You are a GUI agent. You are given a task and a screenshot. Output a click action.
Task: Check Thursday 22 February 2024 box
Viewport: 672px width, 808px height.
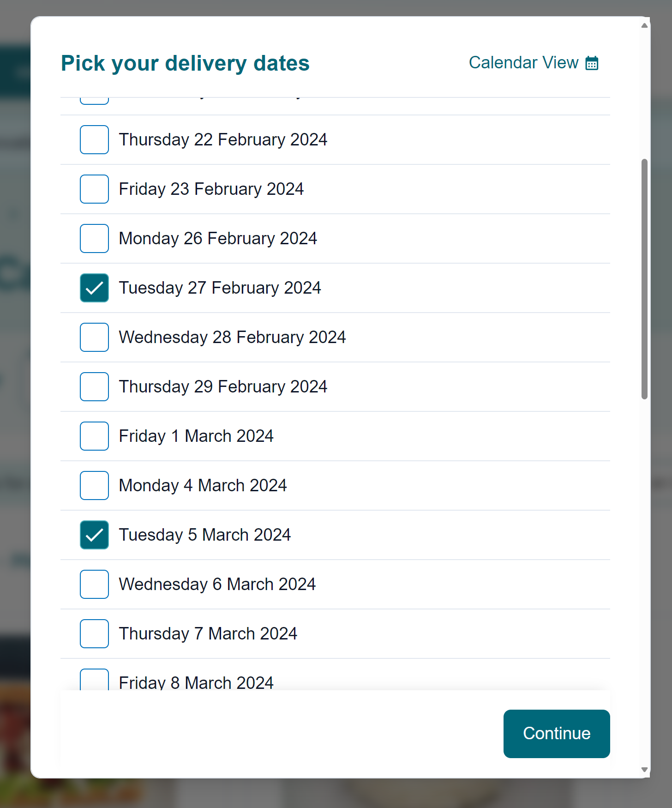pos(94,139)
